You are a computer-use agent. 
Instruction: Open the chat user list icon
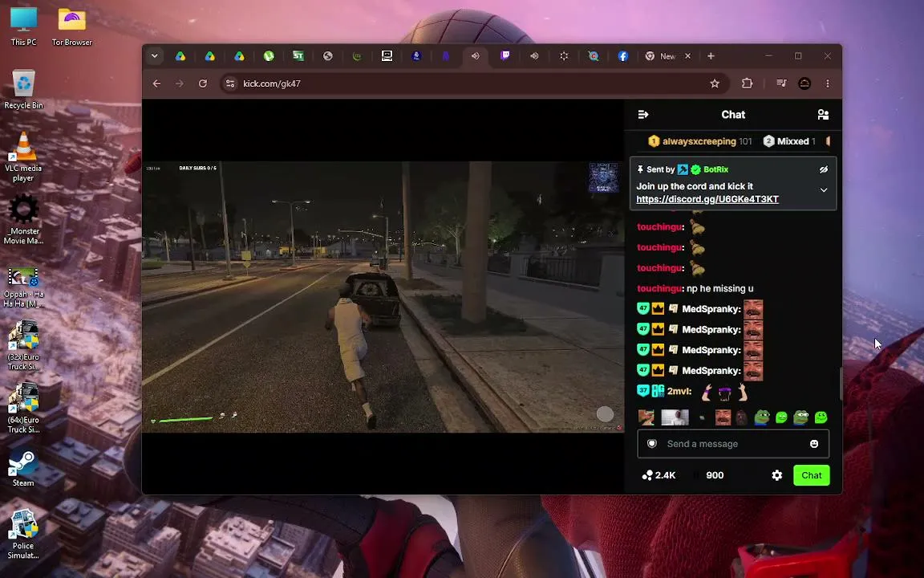point(823,115)
